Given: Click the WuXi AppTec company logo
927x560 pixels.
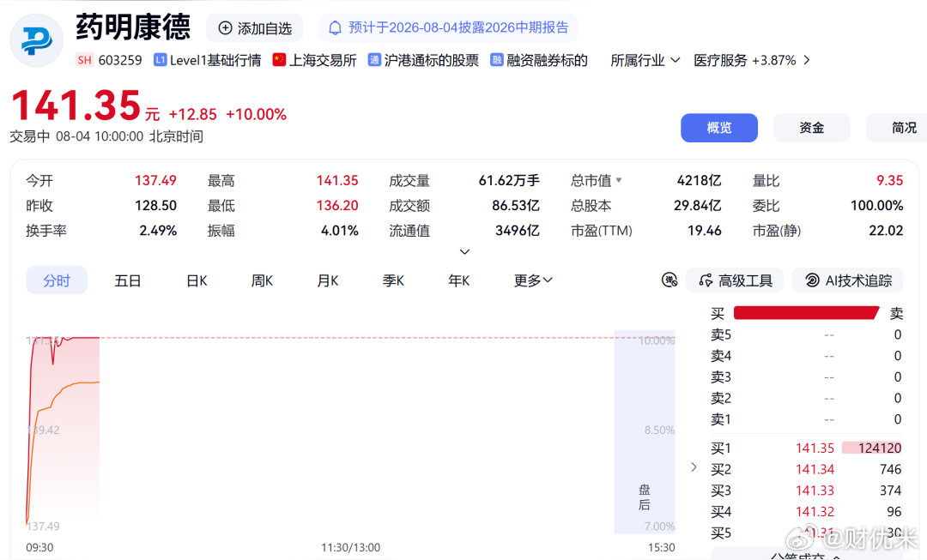Looking at the screenshot, I should [x=36, y=40].
